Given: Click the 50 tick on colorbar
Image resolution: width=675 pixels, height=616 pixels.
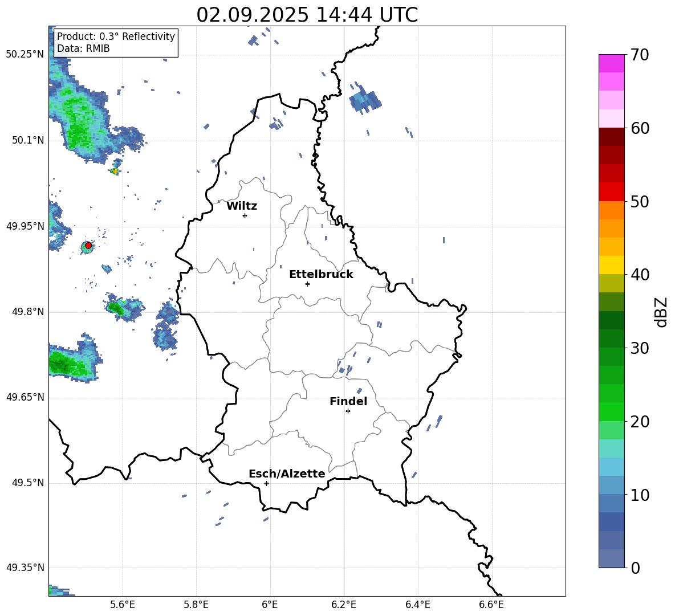Looking at the screenshot, I should [x=640, y=201].
